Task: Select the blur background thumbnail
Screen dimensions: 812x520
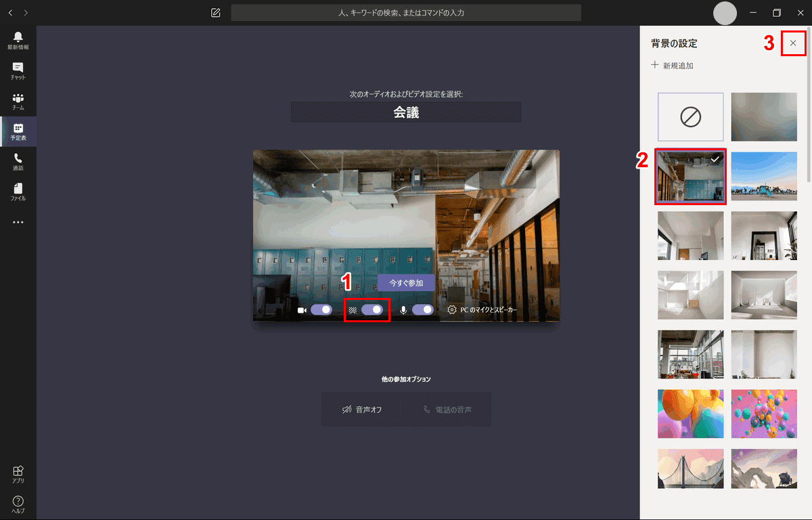Action: [764, 116]
